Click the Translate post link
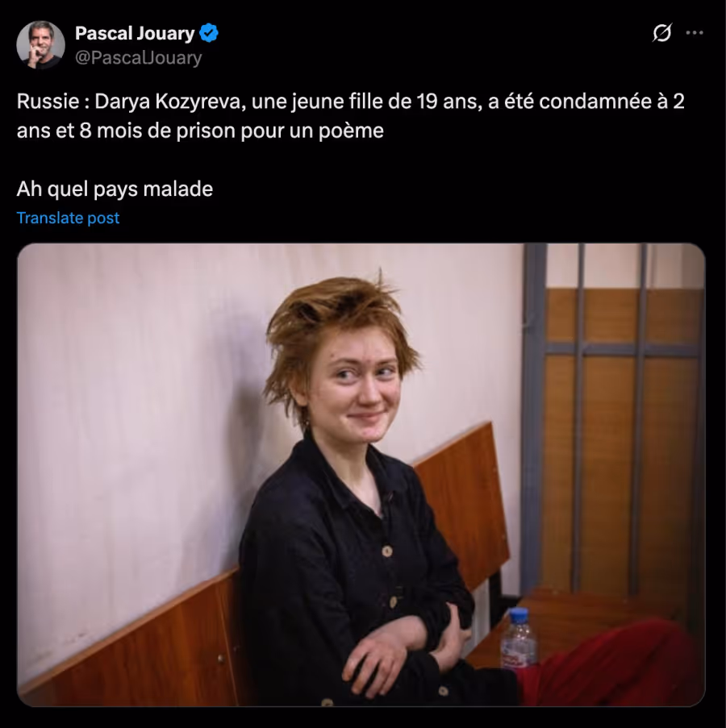This screenshot has height=728, width=726. 68,218
